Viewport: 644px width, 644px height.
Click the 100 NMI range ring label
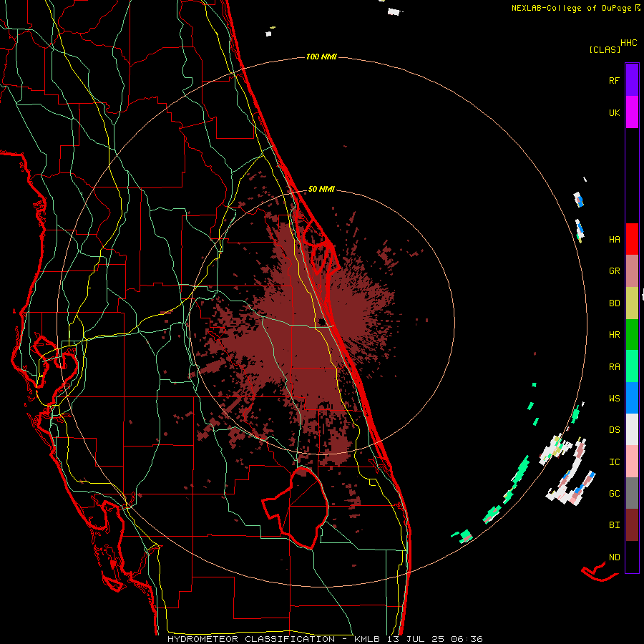(321, 57)
